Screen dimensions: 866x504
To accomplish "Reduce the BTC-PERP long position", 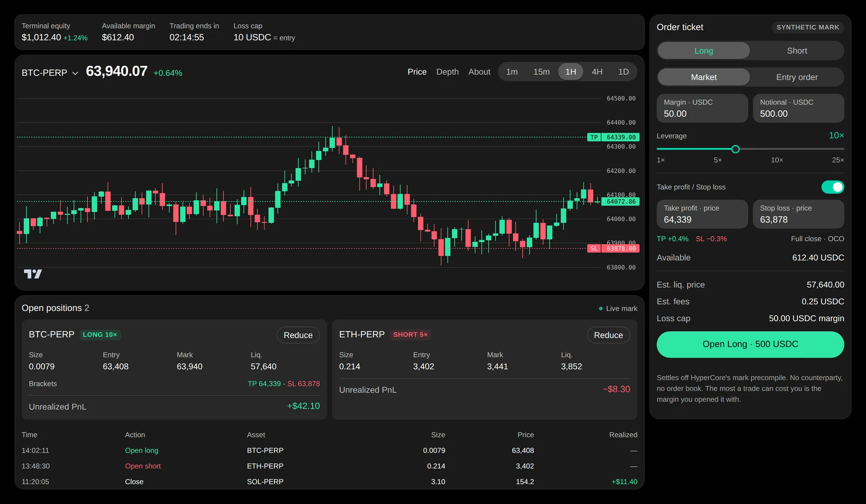I will tap(298, 335).
